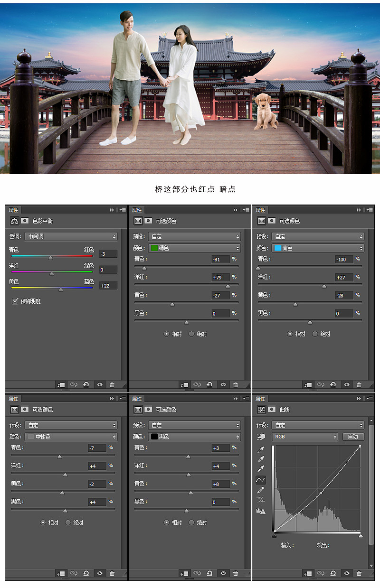Click 属性 tab of Color Balance panel
Image resolution: width=380 pixels, height=588 pixels.
(x=13, y=210)
